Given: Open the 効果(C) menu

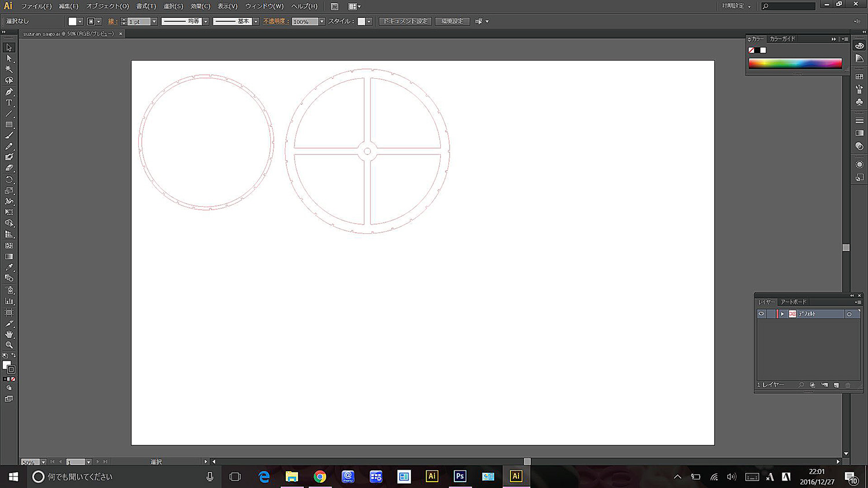Looking at the screenshot, I should 200,6.
